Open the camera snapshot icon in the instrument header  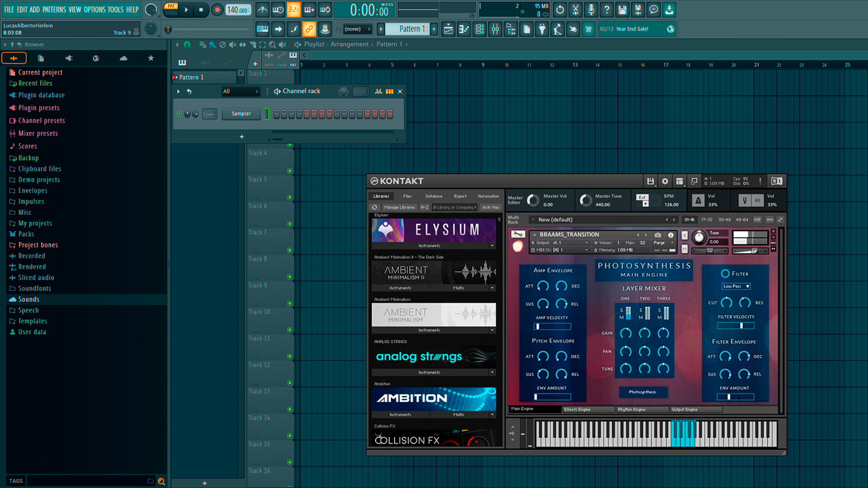tap(658, 235)
